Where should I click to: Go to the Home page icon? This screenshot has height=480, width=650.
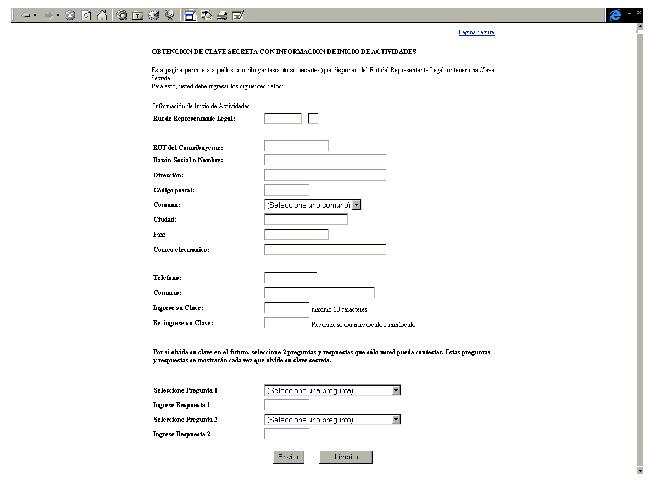102,15
